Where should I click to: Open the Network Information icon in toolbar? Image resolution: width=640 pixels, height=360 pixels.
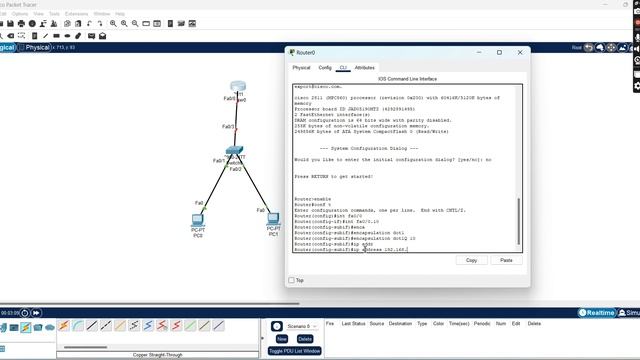32,24
